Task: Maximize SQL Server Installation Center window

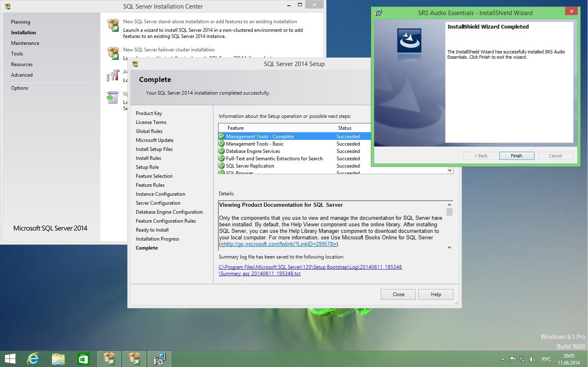Action: coord(300,4)
